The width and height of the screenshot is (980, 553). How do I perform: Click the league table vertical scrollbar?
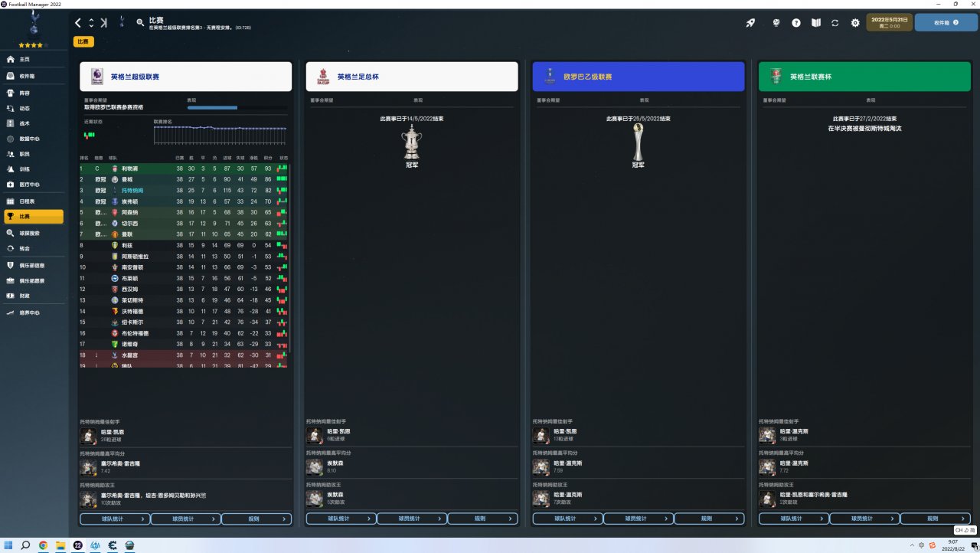click(x=290, y=258)
